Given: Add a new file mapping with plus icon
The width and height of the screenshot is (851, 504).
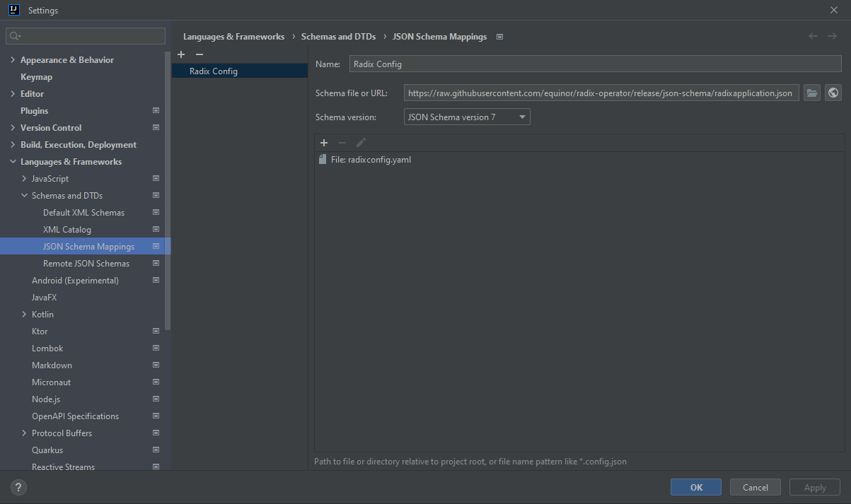Looking at the screenshot, I should tap(324, 142).
